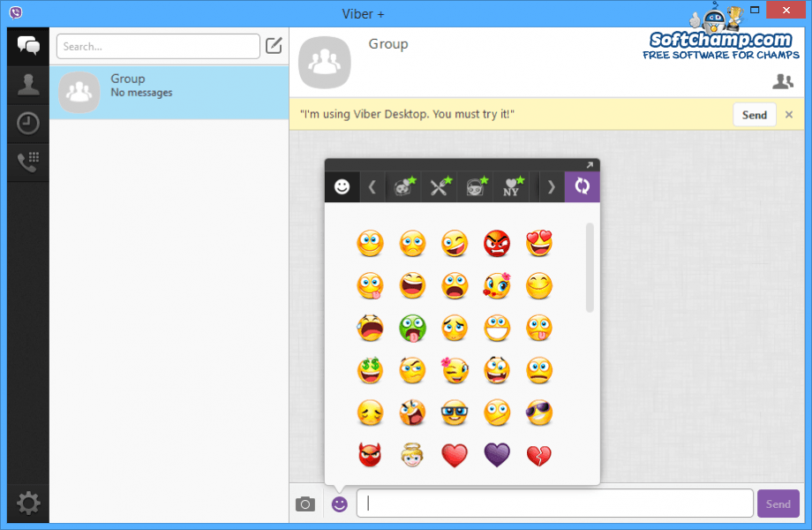Insert the crying wailing face emoticon
The height and width of the screenshot is (530, 812).
[x=370, y=328]
